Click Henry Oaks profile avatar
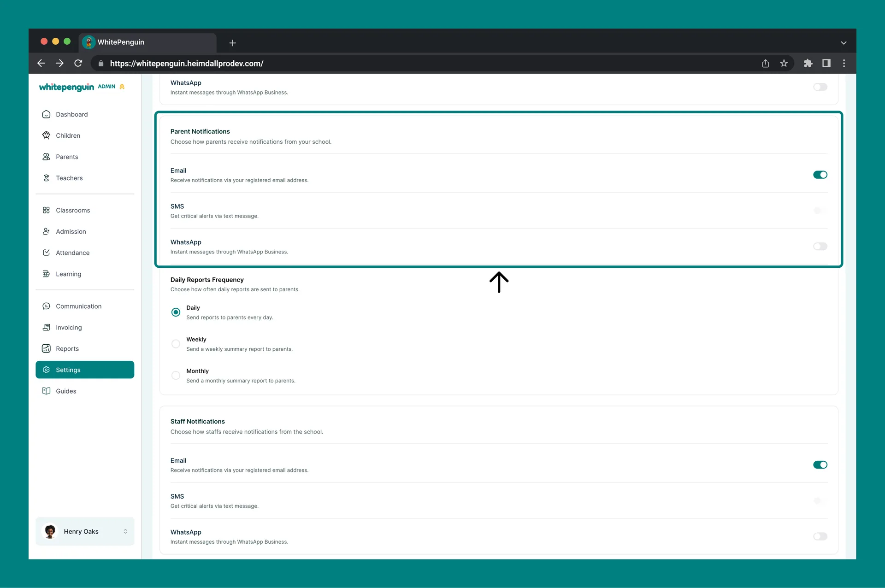 (x=50, y=531)
